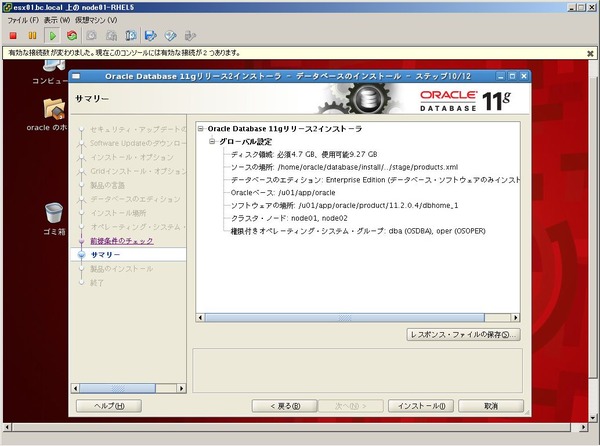
Task: Click the floppy connect toolbar icon
Action: pyautogui.click(x=151, y=36)
